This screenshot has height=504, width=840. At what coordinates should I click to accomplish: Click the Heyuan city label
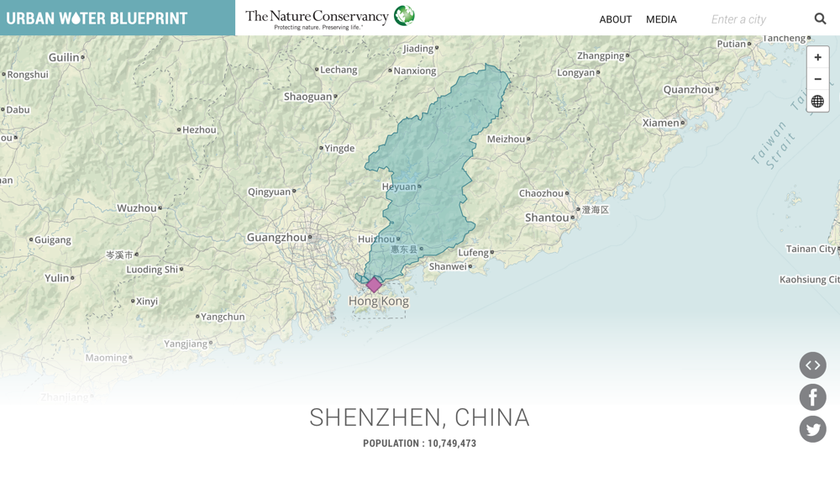point(399,186)
